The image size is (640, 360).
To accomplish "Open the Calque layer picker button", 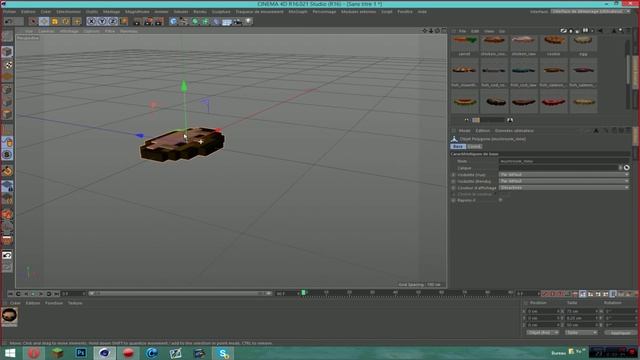I will point(627,168).
